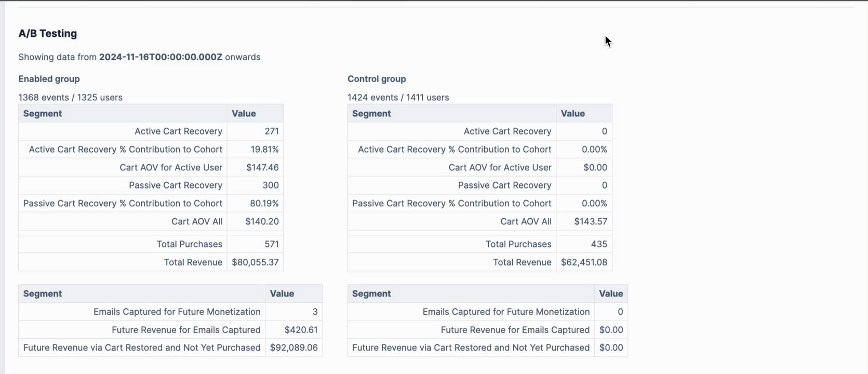Click Enabled group Active Cart Recovery value 271
868x374 pixels.
271,131
